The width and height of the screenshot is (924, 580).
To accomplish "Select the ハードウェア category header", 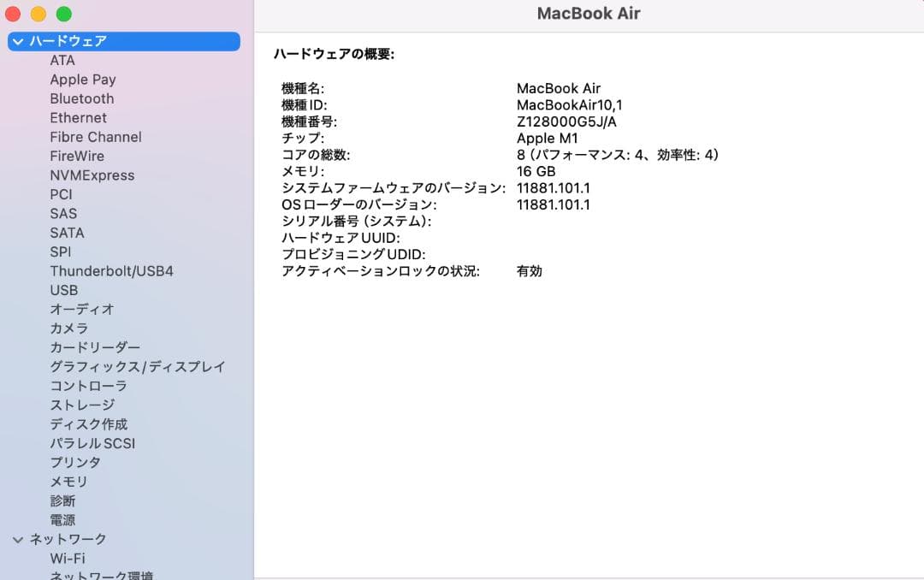I will click(x=66, y=40).
